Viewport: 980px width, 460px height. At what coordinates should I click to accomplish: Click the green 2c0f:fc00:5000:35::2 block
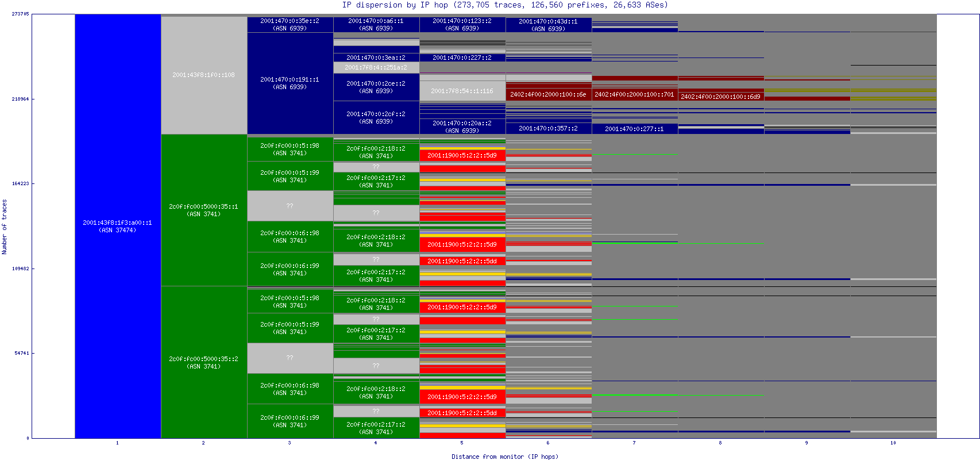204,362
